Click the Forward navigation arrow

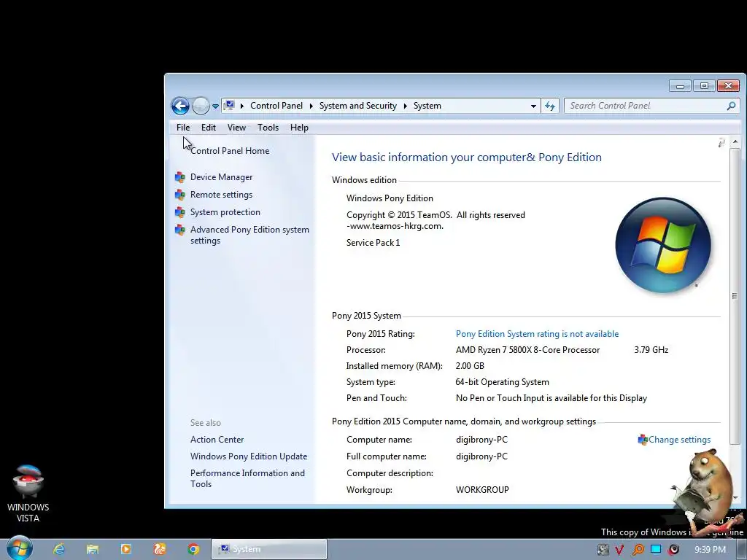point(201,106)
